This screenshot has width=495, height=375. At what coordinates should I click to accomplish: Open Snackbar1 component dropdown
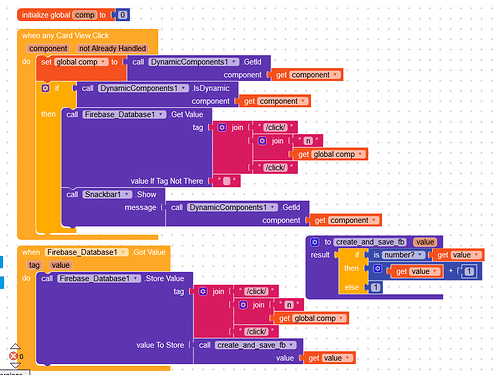tap(127, 194)
